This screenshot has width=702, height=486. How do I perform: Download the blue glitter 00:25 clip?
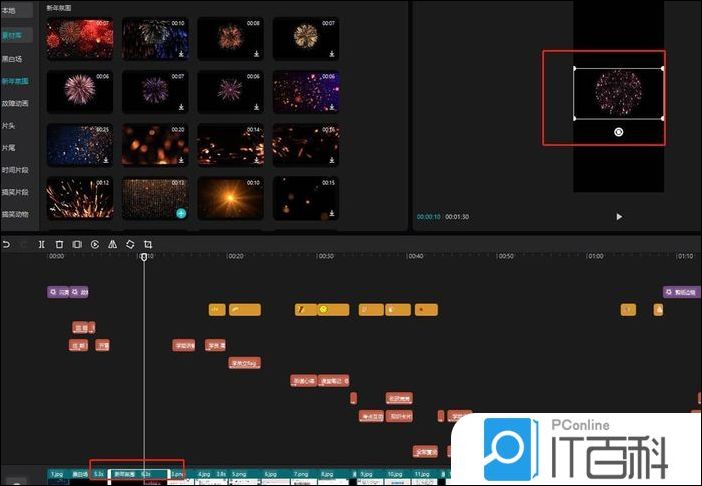pos(106,160)
